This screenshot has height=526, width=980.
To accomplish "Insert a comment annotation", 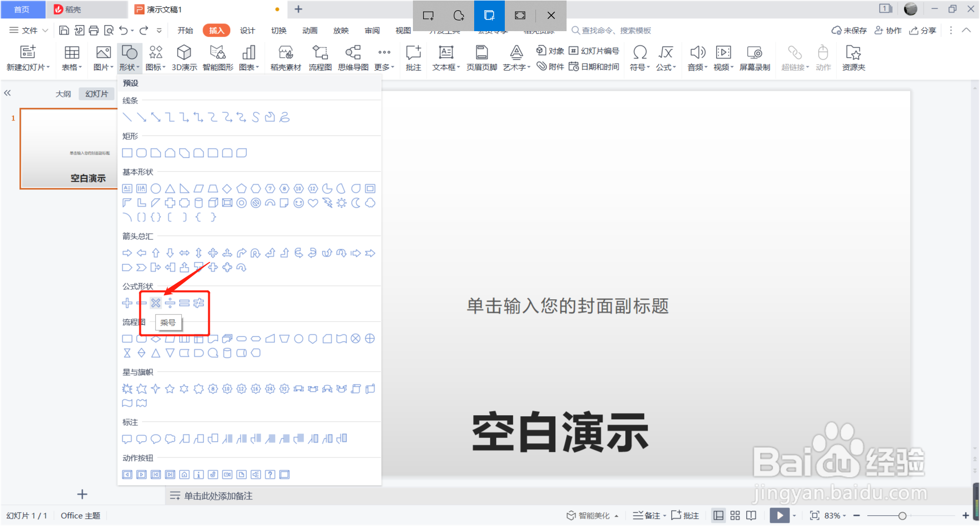I will pos(413,58).
